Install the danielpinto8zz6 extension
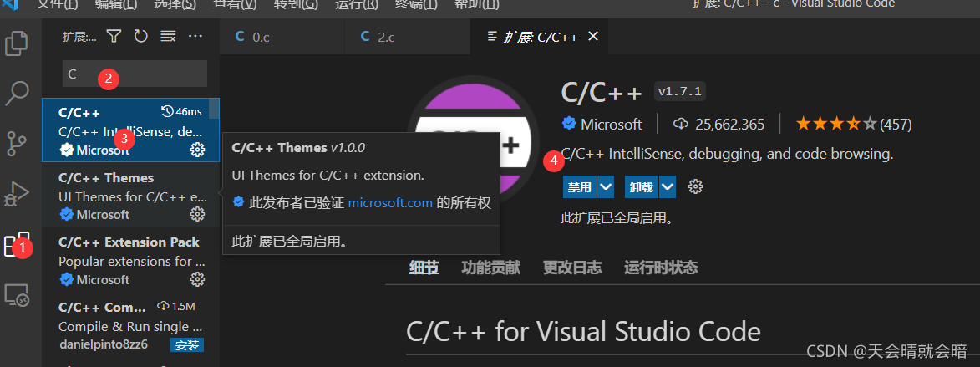The width and height of the screenshot is (980, 367). click(x=187, y=345)
